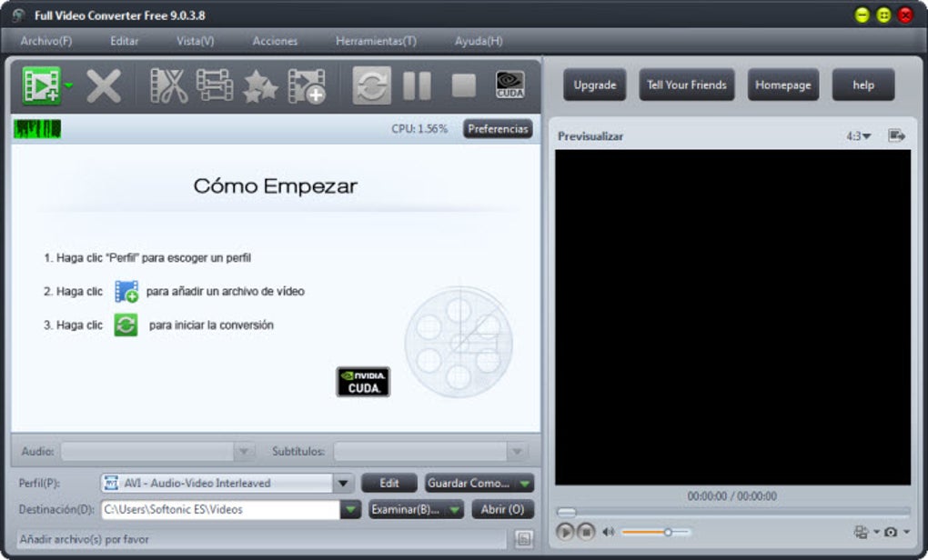Viewport: 928px width, 560px height.
Task: Adjust the preview volume slider
Action: [x=655, y=532]
